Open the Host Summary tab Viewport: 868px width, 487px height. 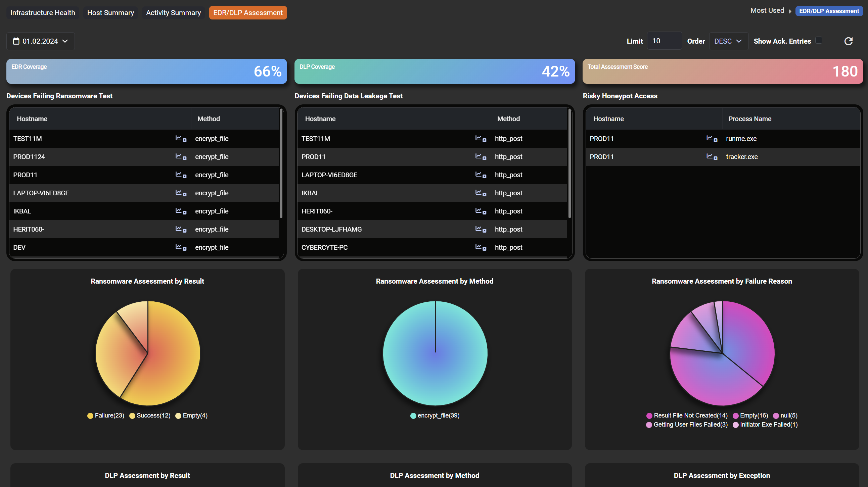pos(110,13)
